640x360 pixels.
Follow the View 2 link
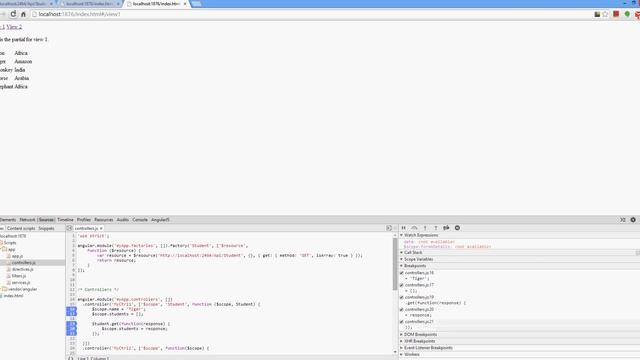coord(14,27)
